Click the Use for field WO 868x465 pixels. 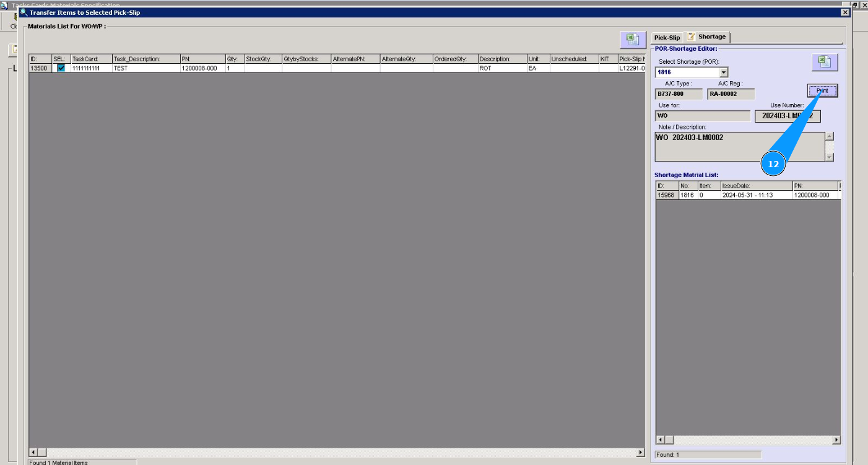pyautogui.click(x=703, y=116)
